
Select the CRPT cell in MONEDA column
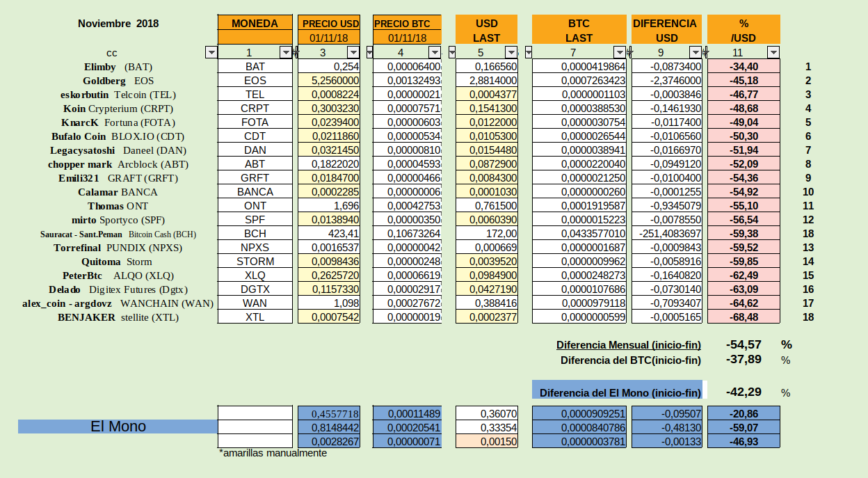(x=255, y=108)
